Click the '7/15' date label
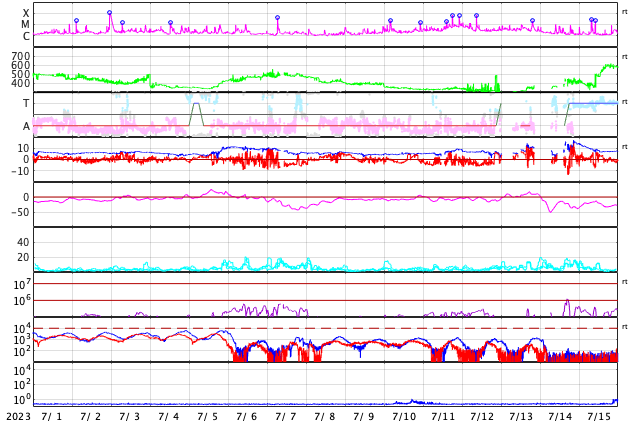 pos(599,417)
